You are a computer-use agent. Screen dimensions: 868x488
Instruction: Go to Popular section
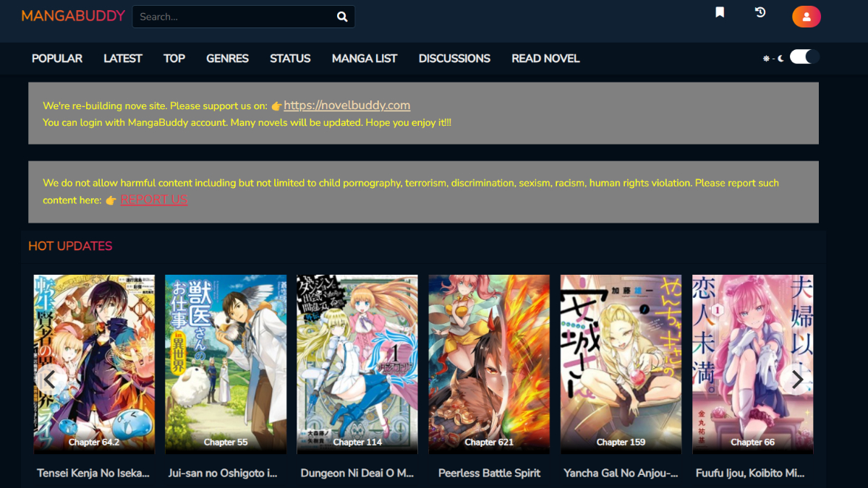(x=57, y=59)
